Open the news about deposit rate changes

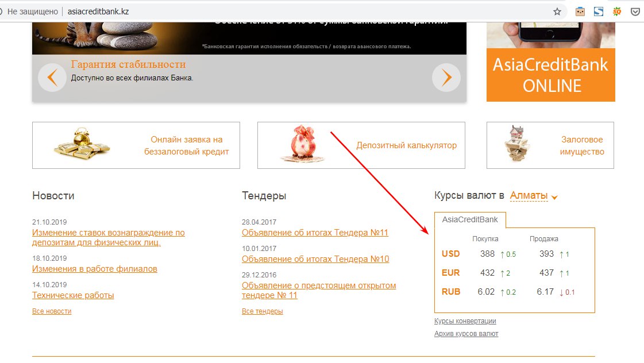point(109,237)
